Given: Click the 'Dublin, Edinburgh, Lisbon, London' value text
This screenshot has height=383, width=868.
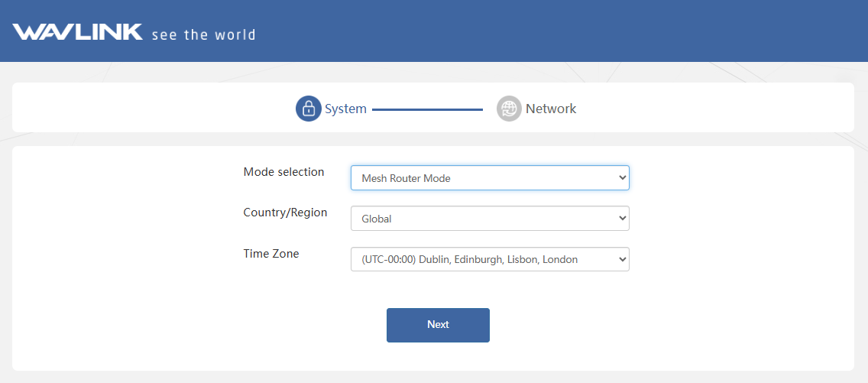Looking at the screenshot, I should coord(498,259).
